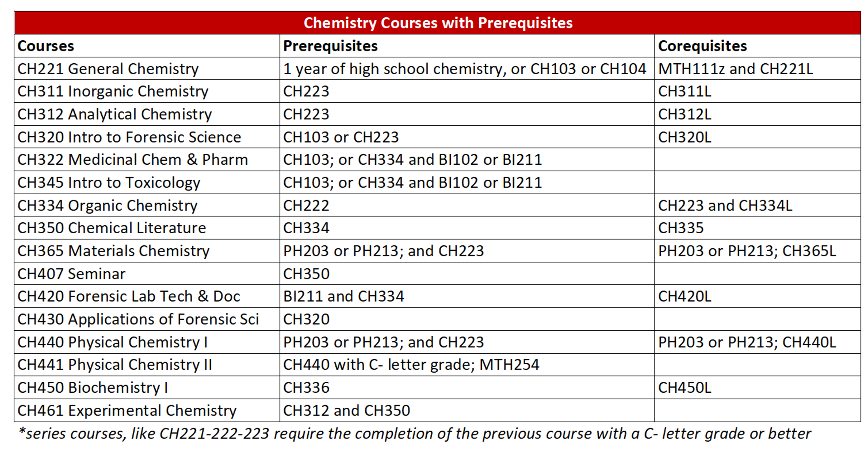
Task: Click the Chemistry Courses with Prerequisites title
Action: point(438,23)
